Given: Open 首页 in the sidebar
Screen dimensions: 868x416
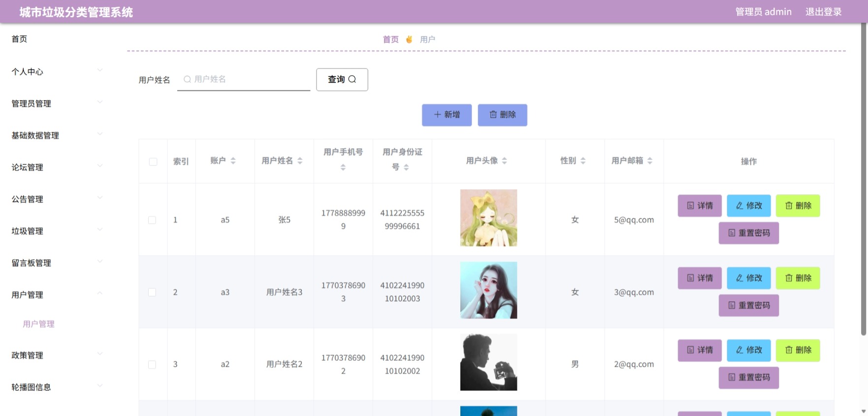Looking at the screenshot, I should [20, 39].
